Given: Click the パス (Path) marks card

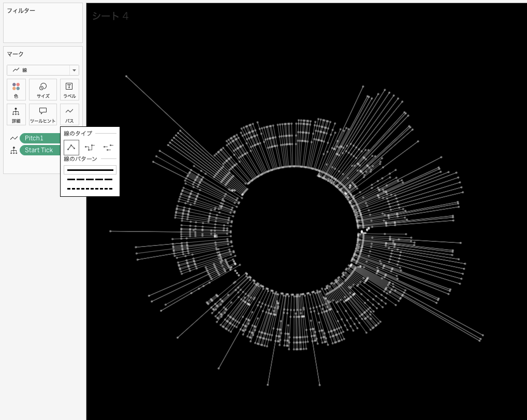Looking at the screenshot, I should tap(69, 114).
